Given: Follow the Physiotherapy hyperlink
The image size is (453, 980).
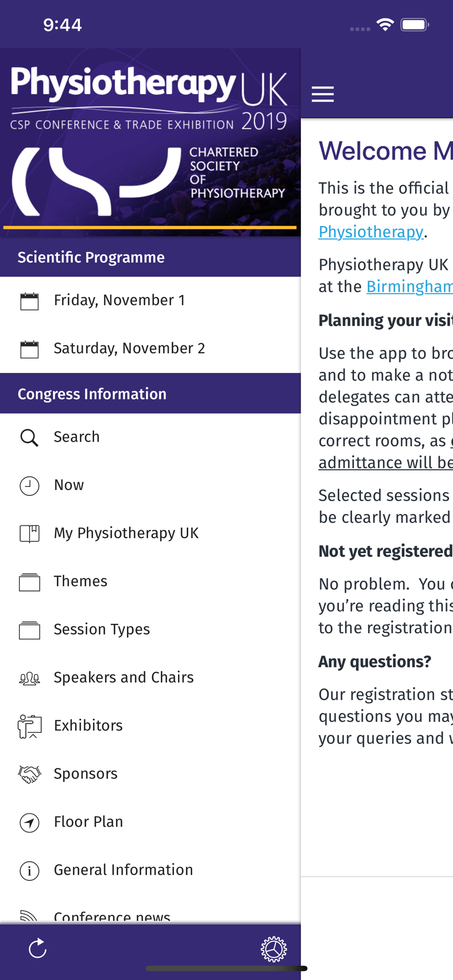Looking at the screenshot, I should [x=371, y=232].
